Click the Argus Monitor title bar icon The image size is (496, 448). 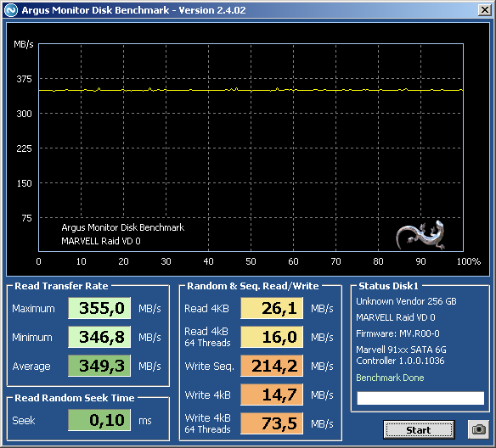point(11,10)
